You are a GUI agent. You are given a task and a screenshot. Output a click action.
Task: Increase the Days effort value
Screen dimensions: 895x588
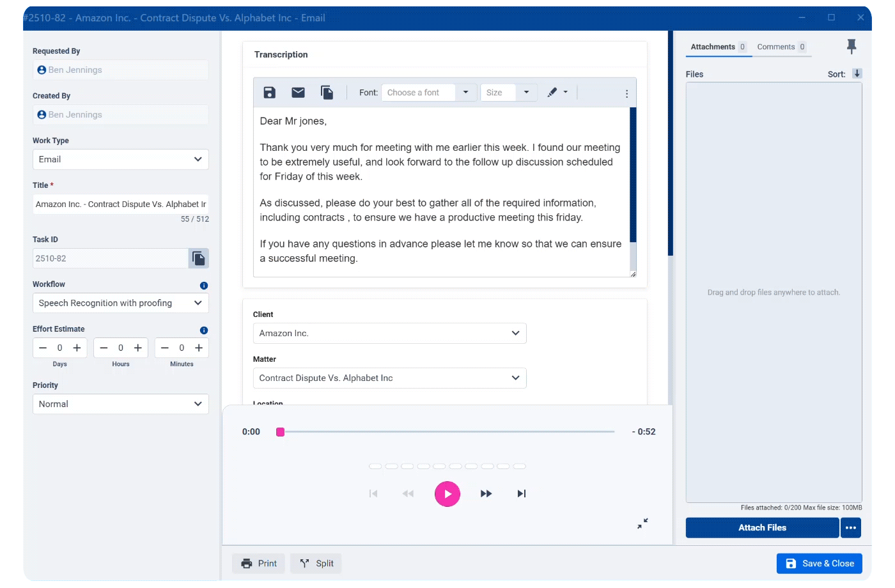point(77,348)
